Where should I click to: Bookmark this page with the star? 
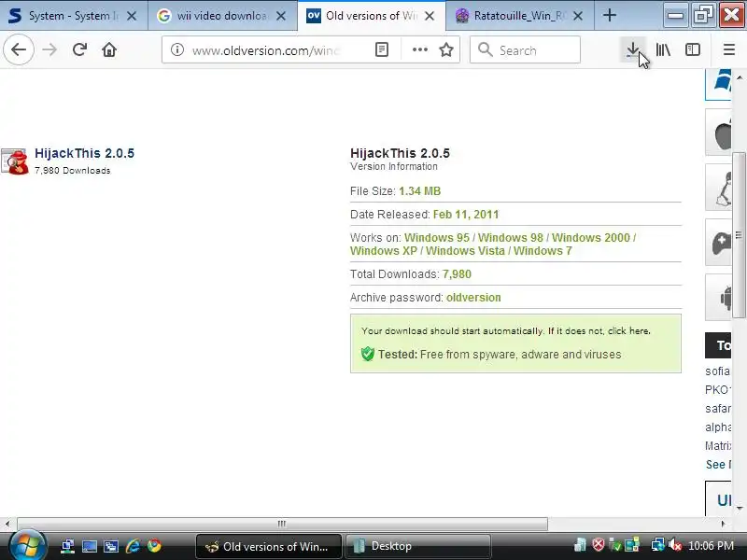[x=446, y=49]
